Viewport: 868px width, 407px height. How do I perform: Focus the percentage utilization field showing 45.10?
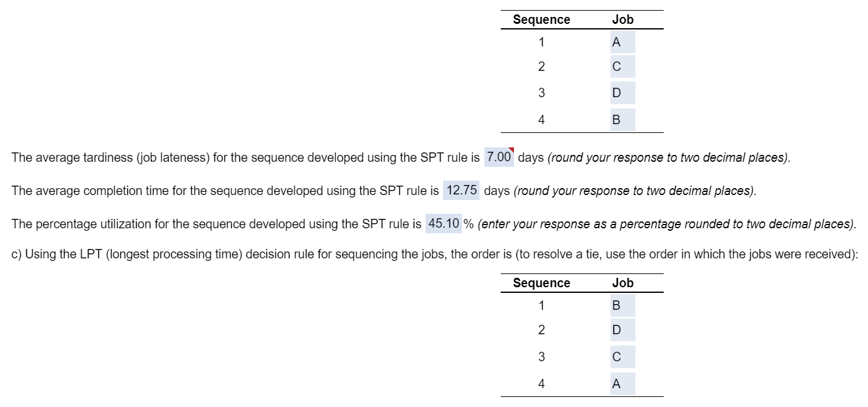(443, 224)
